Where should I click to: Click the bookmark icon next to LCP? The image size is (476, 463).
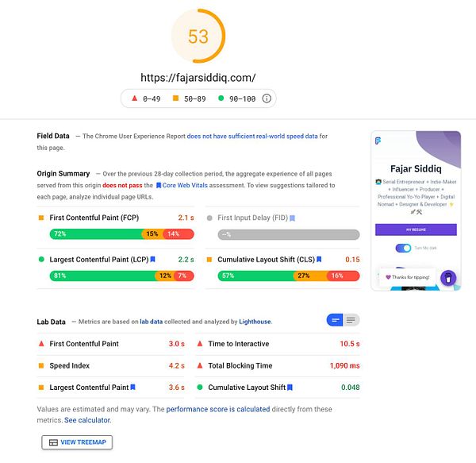pos(152,259)
